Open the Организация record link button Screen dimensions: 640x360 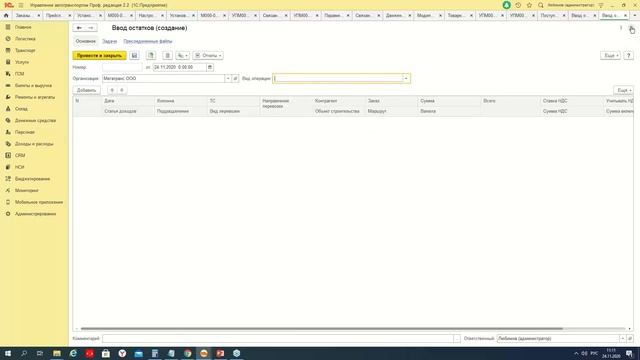[235, 78]
